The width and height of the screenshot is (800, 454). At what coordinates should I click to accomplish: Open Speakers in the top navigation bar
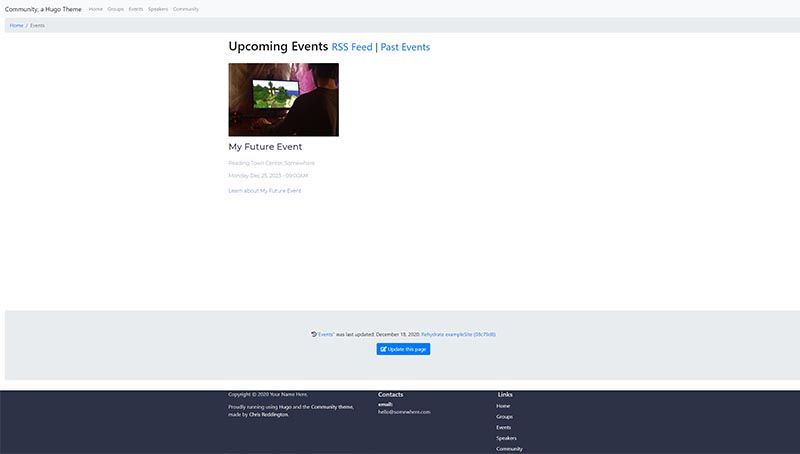pyautogui.click(x=158, y=9)
